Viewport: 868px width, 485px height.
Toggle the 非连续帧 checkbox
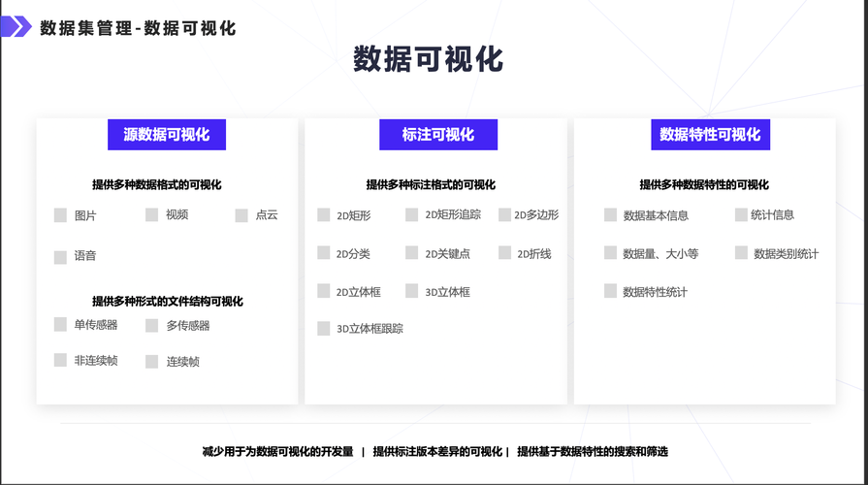pos(60,361)
